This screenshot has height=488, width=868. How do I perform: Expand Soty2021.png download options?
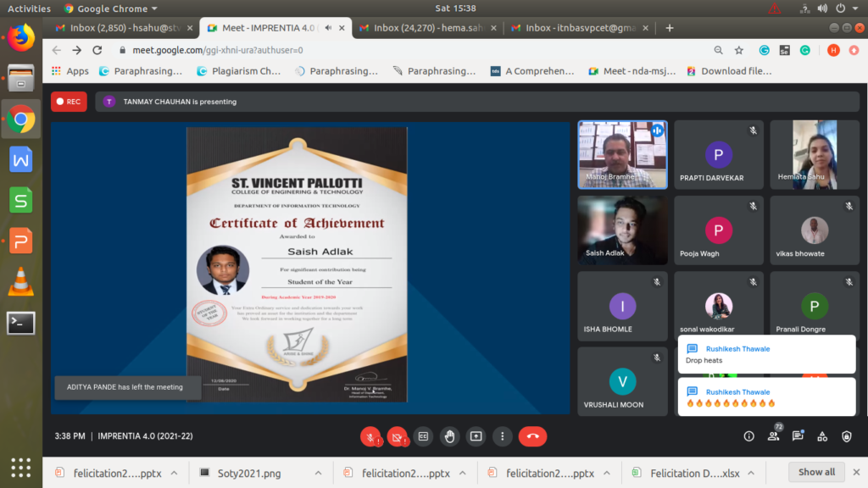(x=319, y=473)
